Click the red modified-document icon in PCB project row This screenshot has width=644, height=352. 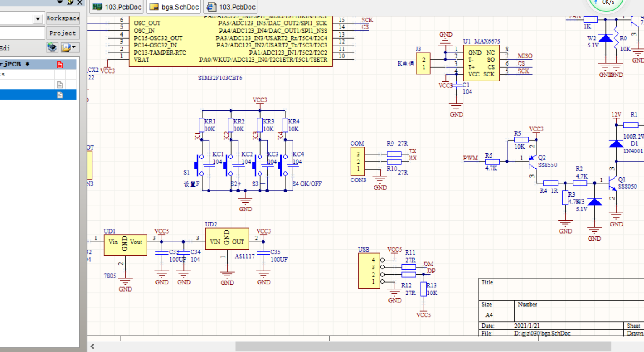pyautogui.click(x=60, y=64)
